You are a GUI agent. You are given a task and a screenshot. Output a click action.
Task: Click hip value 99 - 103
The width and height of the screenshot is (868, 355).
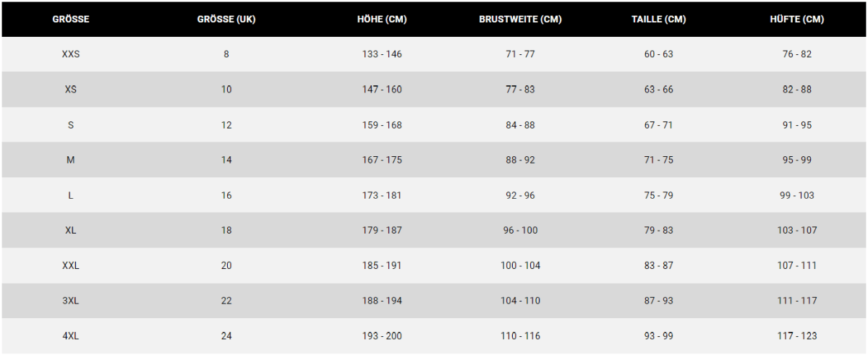click(x=796, y=195)
